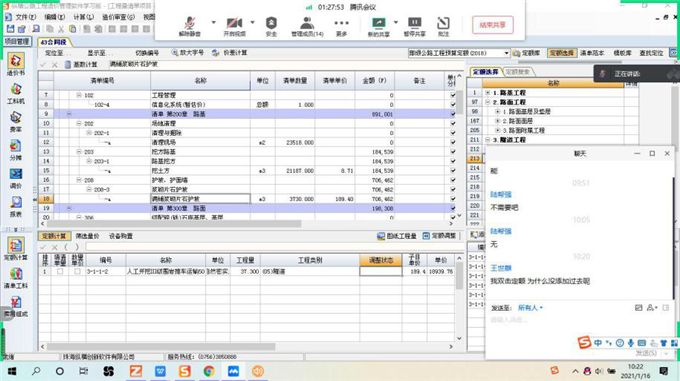680x381 pixels.
Task: Open 定额调整 toolbar item
Action: (x=439, y=236)
